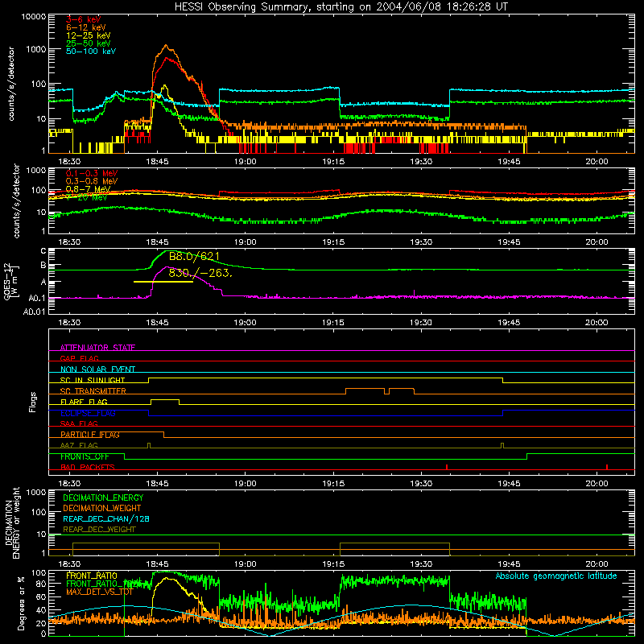This screenshot has width=644, height=644.
Task: Click the BAD_PACKETS flag label
Action: click(x=88, y=467)
